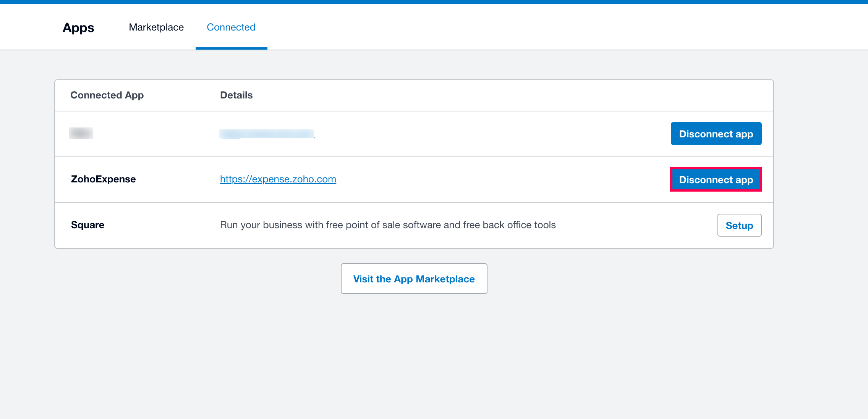Click the Connected App column header
The image size is (868, 419).
(107, 95)
